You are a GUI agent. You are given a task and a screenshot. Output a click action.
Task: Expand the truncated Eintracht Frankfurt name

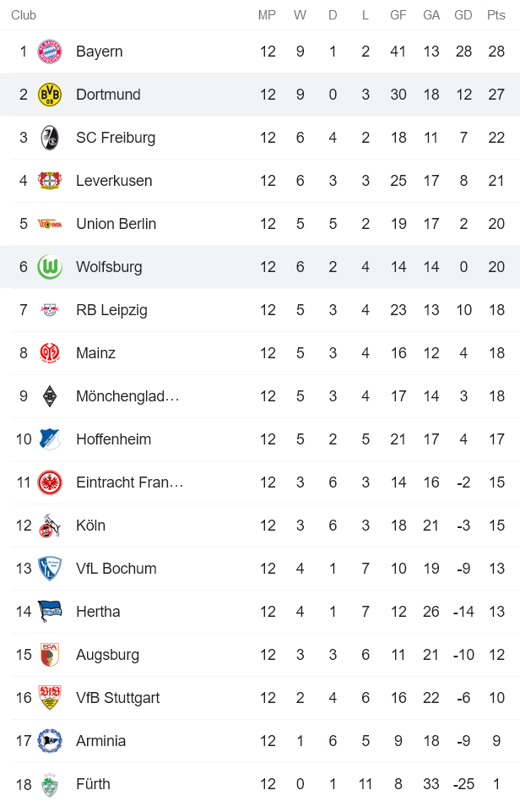point(130,482)
